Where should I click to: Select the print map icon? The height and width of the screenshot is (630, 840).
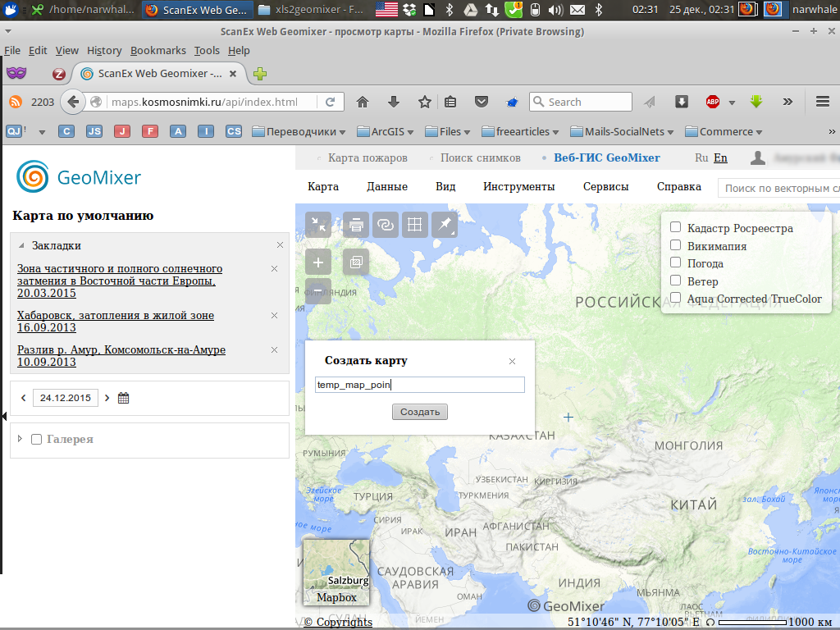(355, 224)
